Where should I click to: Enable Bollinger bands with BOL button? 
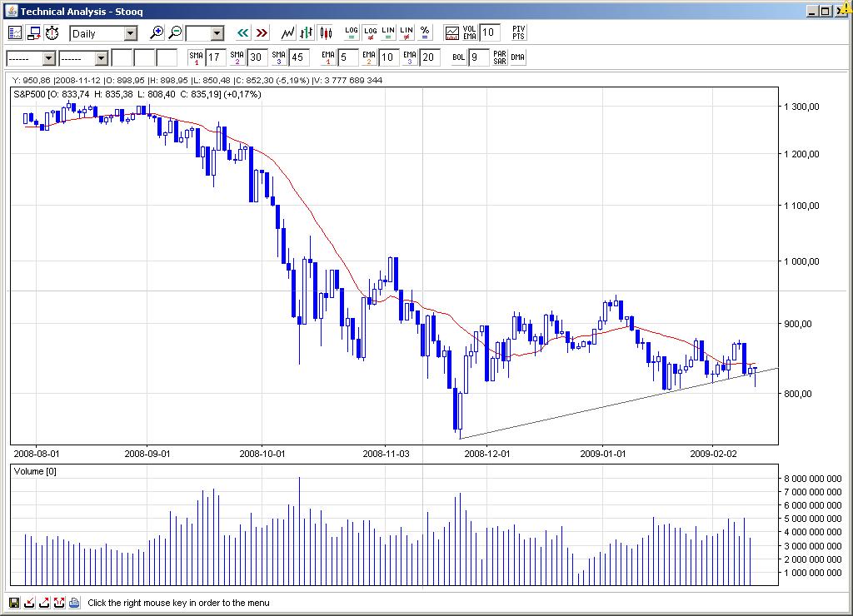pyautogui.click(x=458, y=57)
